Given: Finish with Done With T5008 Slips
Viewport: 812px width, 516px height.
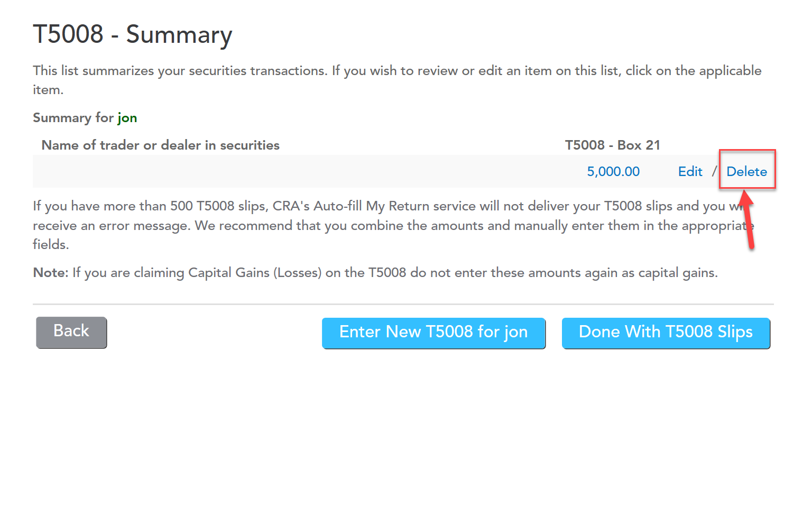Looking at the screenshot, I should pos(666,333).
